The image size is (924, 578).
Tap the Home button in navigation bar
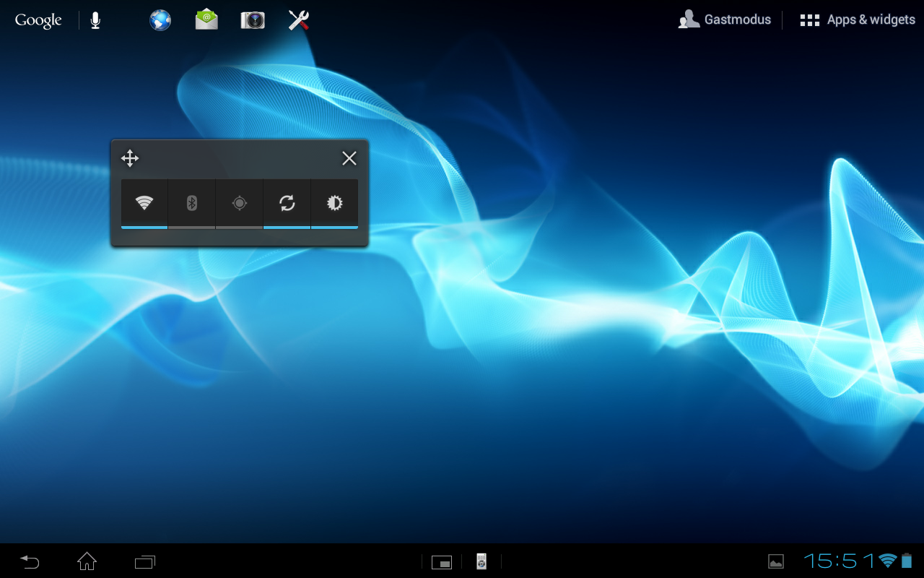point(87,561)
